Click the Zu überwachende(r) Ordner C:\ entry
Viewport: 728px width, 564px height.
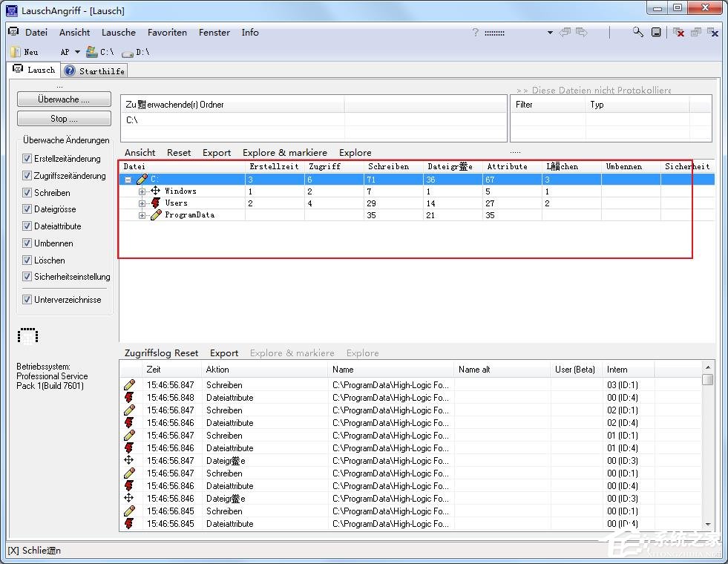(132, 119)
